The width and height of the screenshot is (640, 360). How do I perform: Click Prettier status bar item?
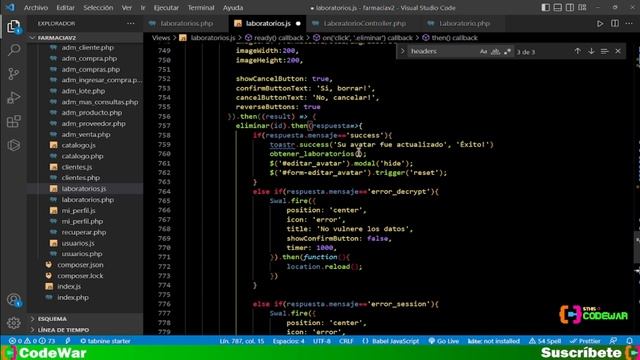coord(585,341)
